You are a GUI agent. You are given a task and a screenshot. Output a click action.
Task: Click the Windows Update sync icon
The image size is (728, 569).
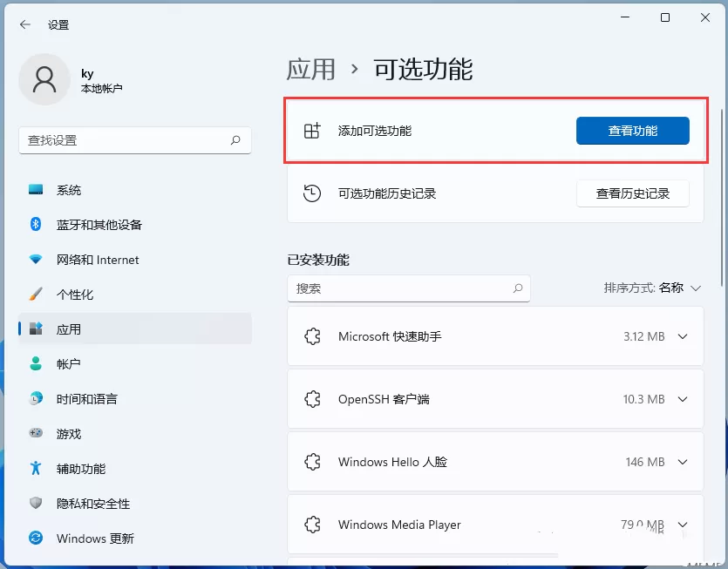coord(36,538)
